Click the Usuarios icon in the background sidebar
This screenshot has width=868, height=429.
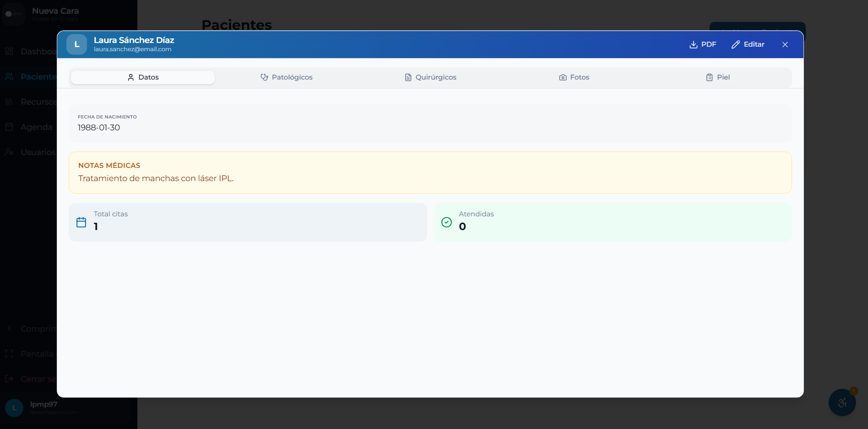pyautogui.click(x=9, y=152)
